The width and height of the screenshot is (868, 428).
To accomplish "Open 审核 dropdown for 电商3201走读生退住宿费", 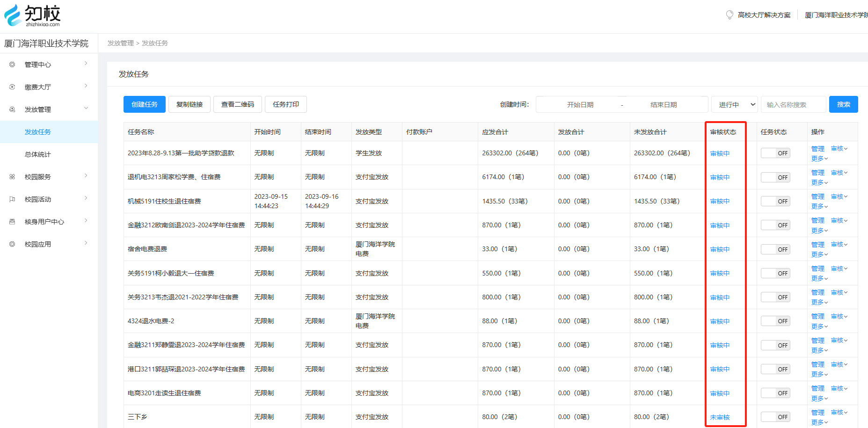I will coord(839,388).
